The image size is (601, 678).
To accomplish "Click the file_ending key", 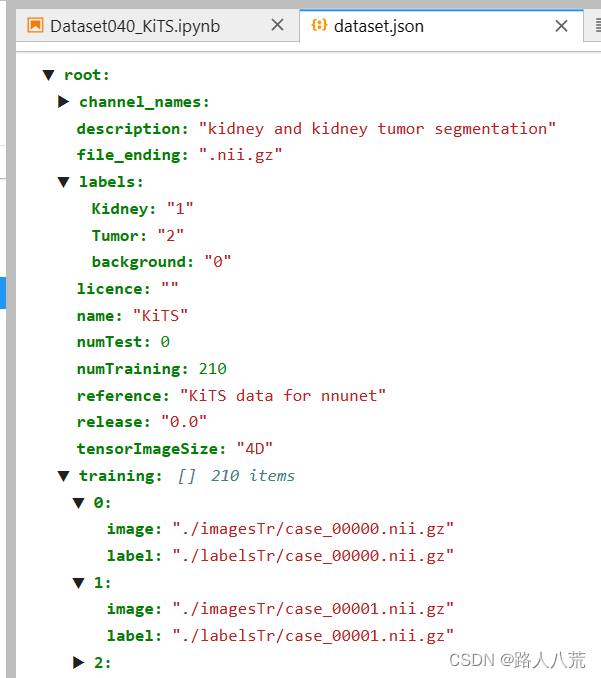I will (132, 155).
